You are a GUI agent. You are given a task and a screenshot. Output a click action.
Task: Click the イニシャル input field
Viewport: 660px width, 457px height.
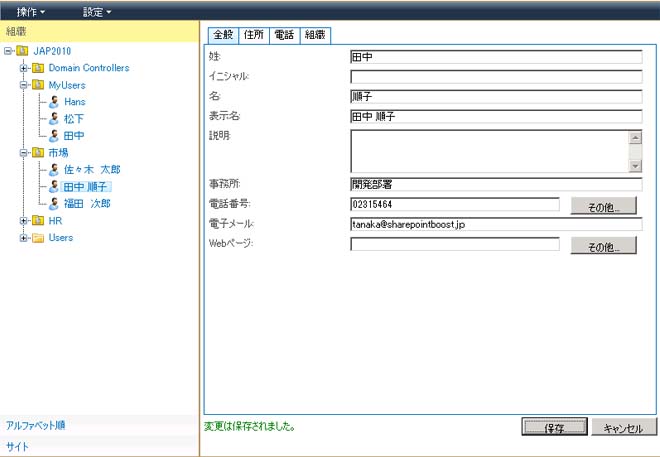pyautogui.click(x=496, y=77)
